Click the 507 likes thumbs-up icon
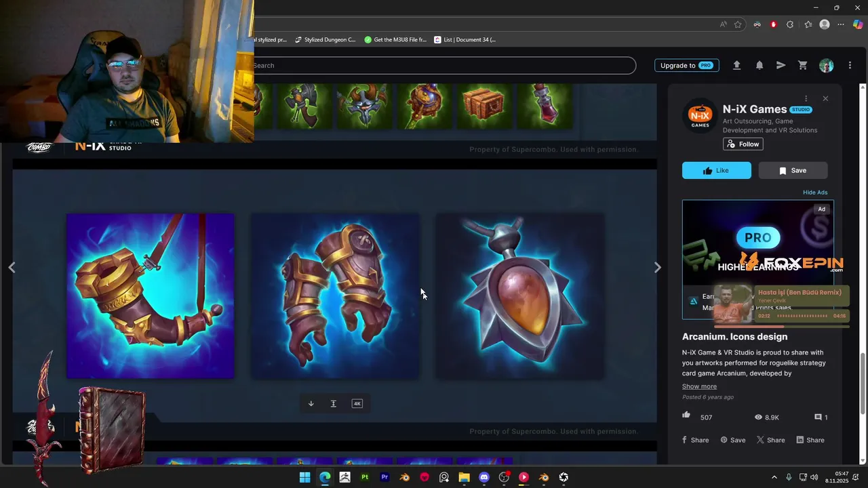 pyautogui.click(x=686, y=415)
